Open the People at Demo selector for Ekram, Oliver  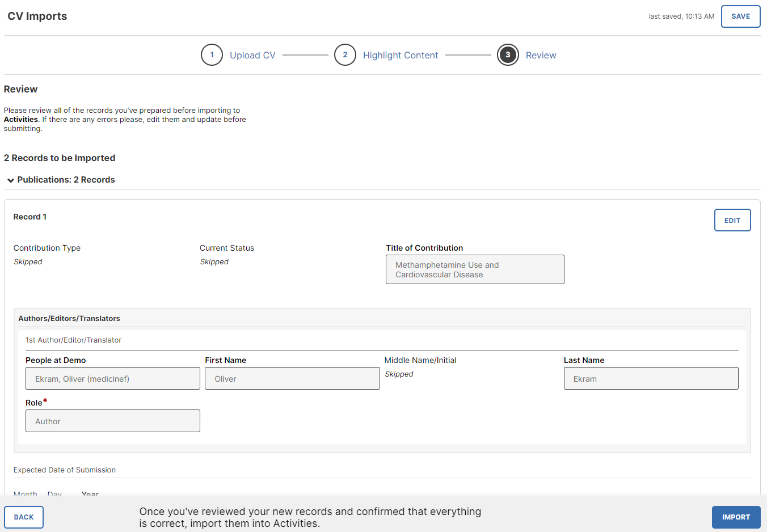coord(112,378)
